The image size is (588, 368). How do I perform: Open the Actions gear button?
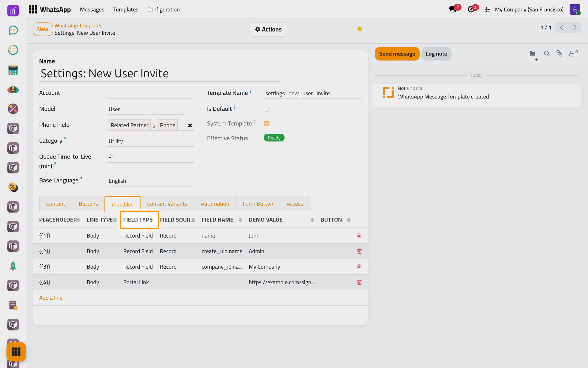click(268, 29)
